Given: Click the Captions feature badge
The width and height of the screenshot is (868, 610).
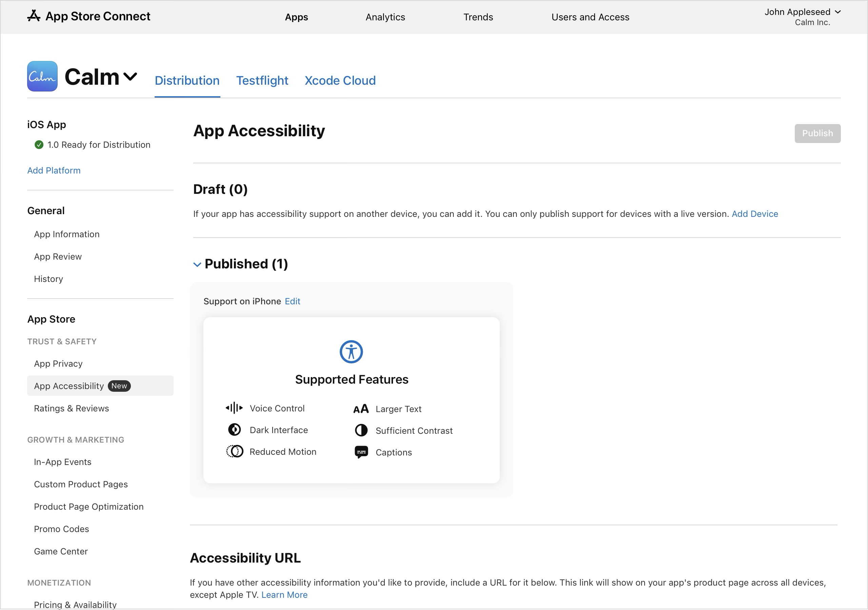Looking at the screenshot, I should click(x=361, y=452).
